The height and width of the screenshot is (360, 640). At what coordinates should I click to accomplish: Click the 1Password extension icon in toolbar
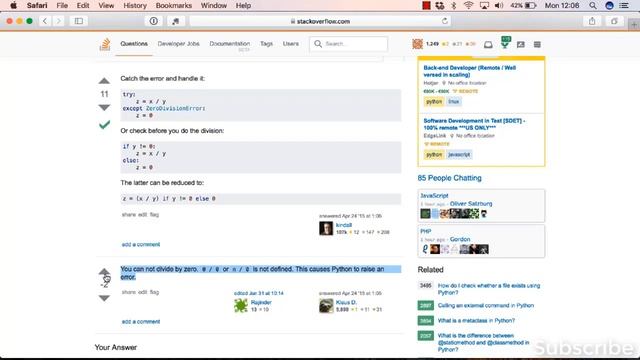pos(154,21)
